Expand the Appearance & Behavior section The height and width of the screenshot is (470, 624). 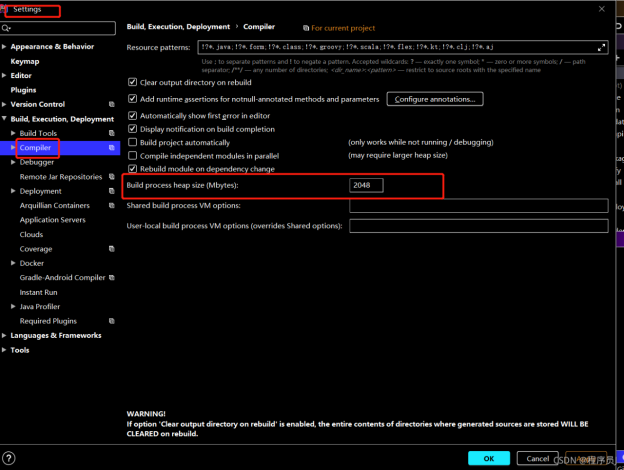[5, 46]
